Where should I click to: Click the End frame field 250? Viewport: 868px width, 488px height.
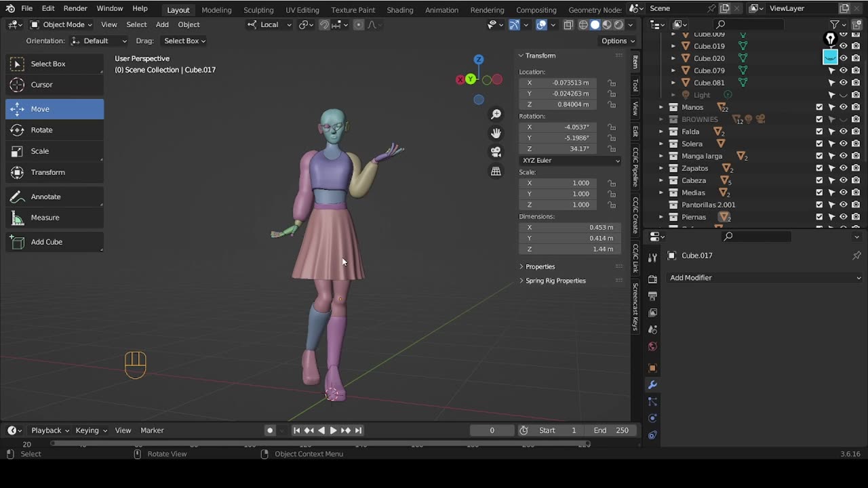point(612,430)
